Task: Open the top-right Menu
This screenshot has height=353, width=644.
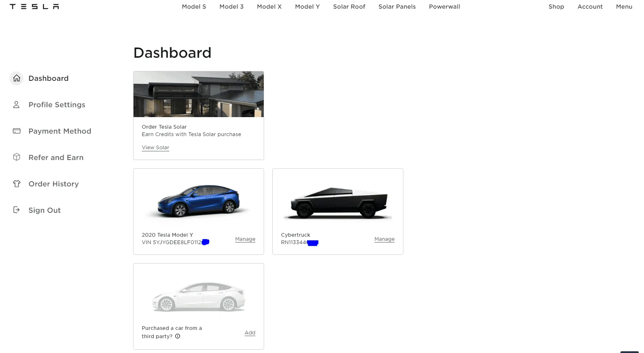Action: pos(624,7)
